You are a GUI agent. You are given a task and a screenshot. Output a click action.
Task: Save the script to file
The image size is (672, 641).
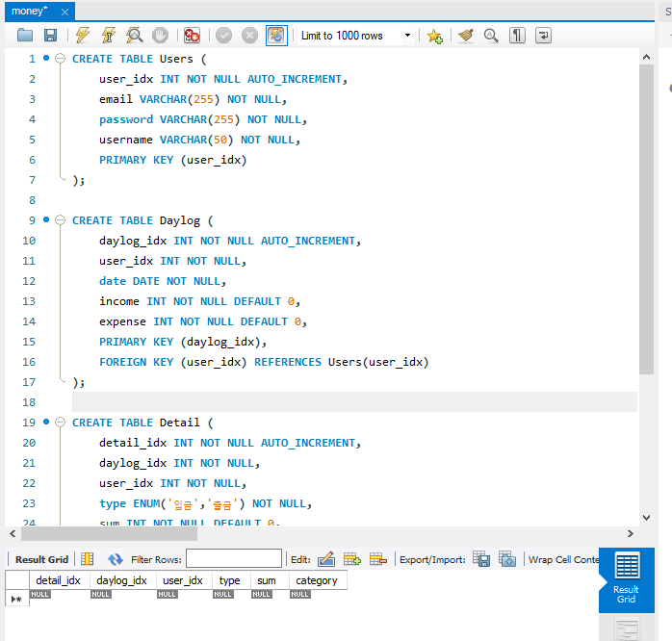click(50, 36)
